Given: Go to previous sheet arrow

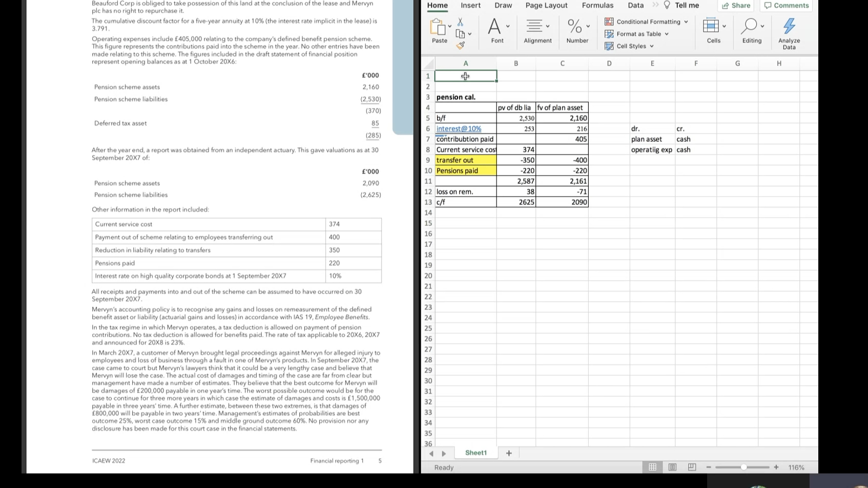Looking at the screenshot, I should [431, 454].
